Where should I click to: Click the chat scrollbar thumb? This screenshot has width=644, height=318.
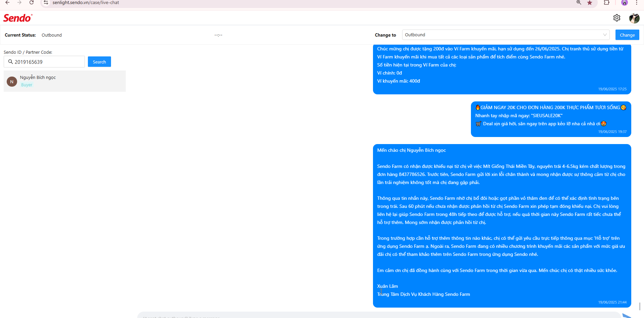640,306
